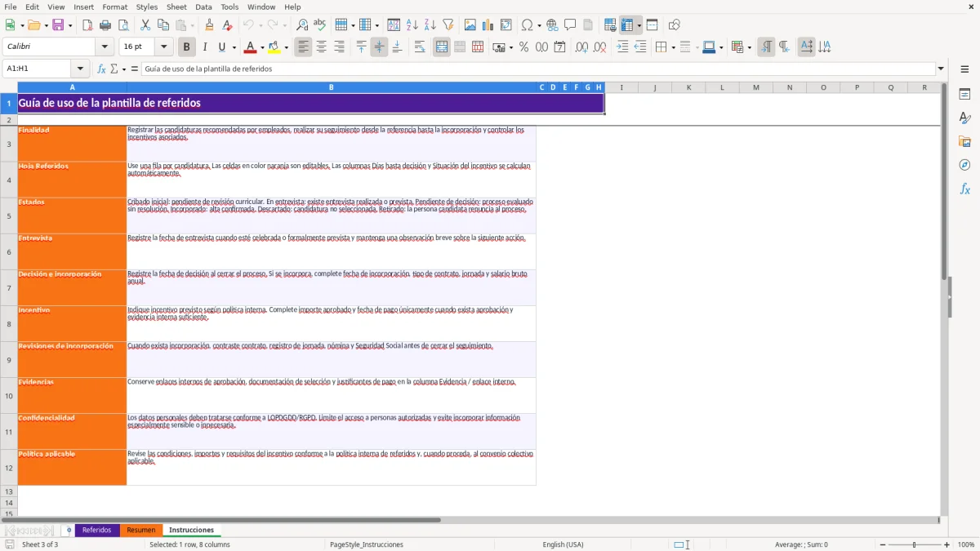Image resolution: width=980 pixels, height=551 pixels.
Task: Define print area icon
Action: pyautogui.click(x=610, y=25)
